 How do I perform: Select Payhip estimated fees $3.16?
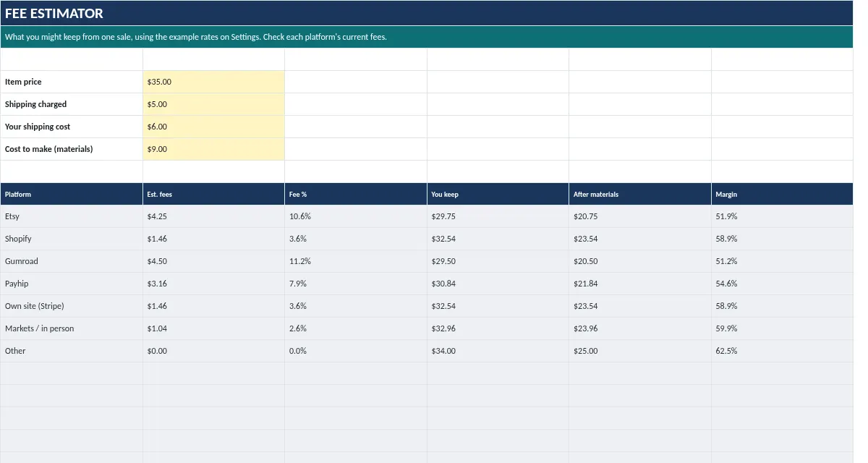click(213, 284)
